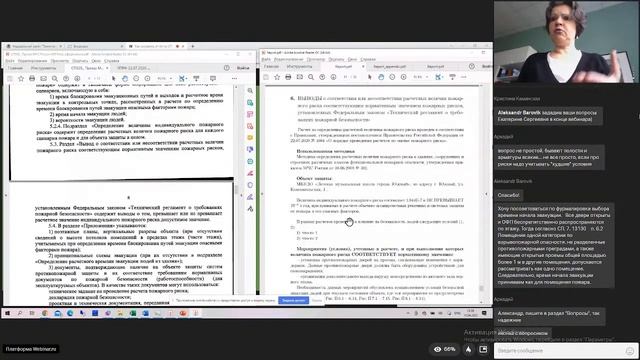Zoom in icon in right Acrobat toolbar

404,77
